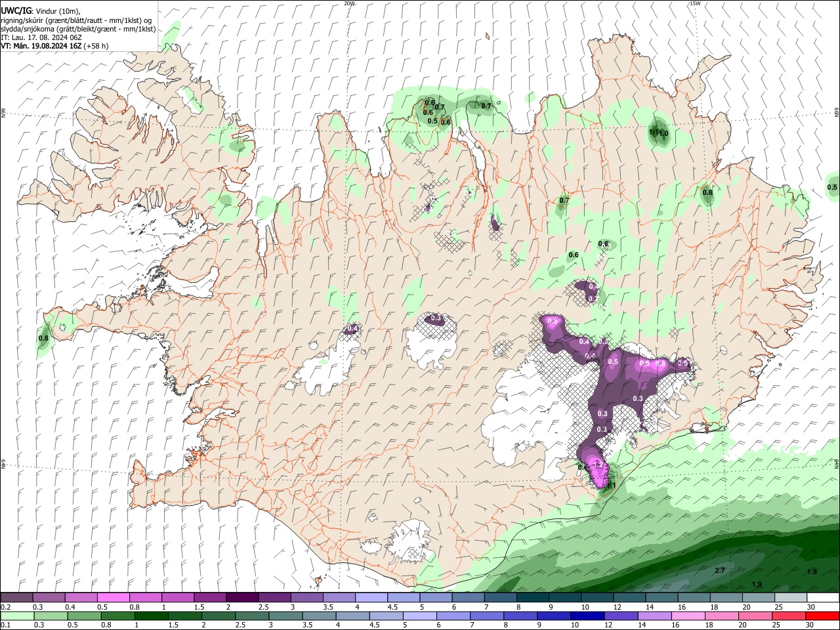Select the magenta swatch starting at 1.5 in upper legend
The height and width of the screenshot is (630, 840).
pyautogui.click(x=209, y=598)
